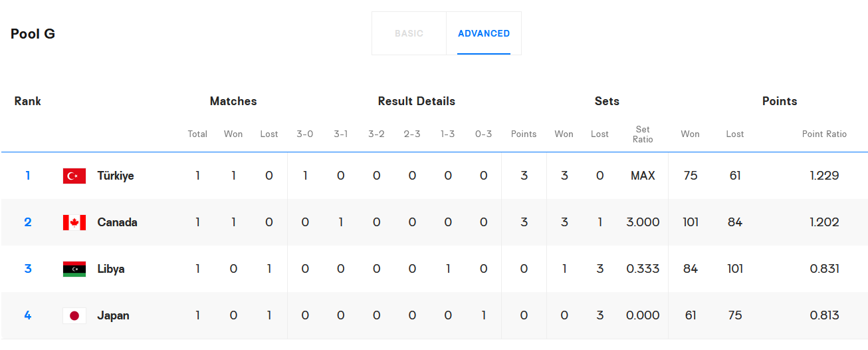Click the Set Ratio column header
The width and height of the screenshot is (868, 350).
pyautogui.click(x=643, y=134)
